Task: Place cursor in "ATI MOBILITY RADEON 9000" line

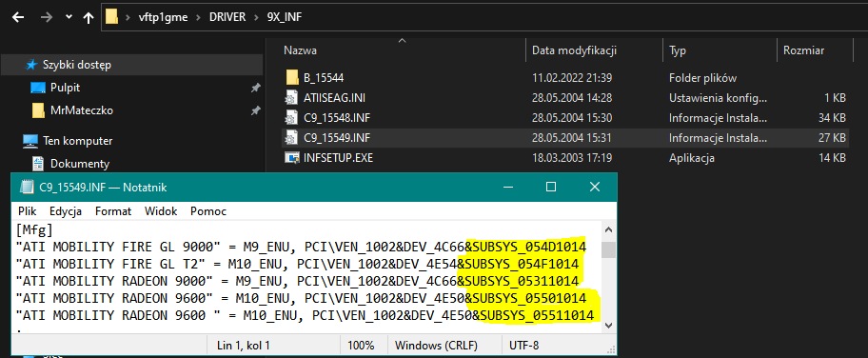Action: point(297,282)
